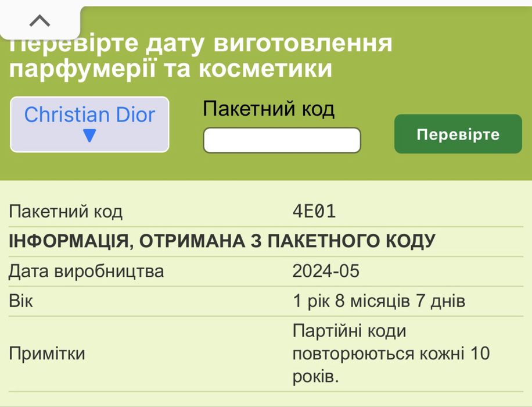Select the Дата виробництва row label

[87, 271]
